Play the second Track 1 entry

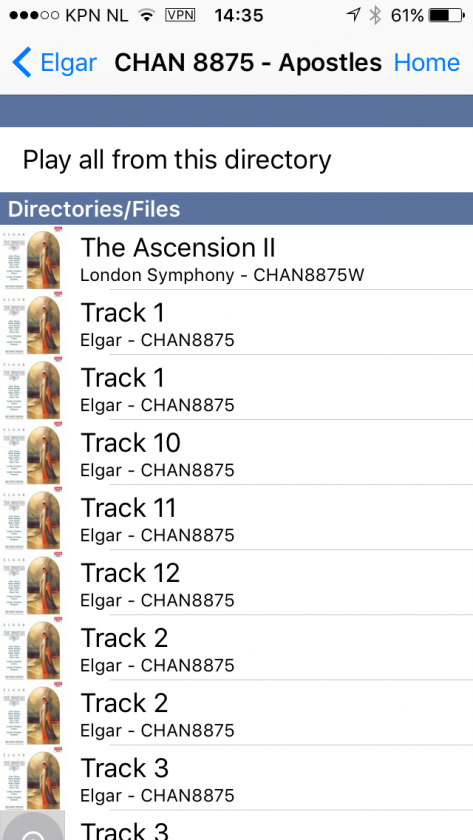(236, 388)
